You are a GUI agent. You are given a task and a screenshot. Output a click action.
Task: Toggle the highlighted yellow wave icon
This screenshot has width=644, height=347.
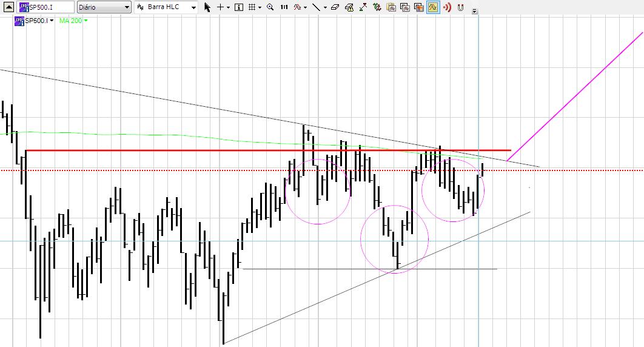click(432, 7)
